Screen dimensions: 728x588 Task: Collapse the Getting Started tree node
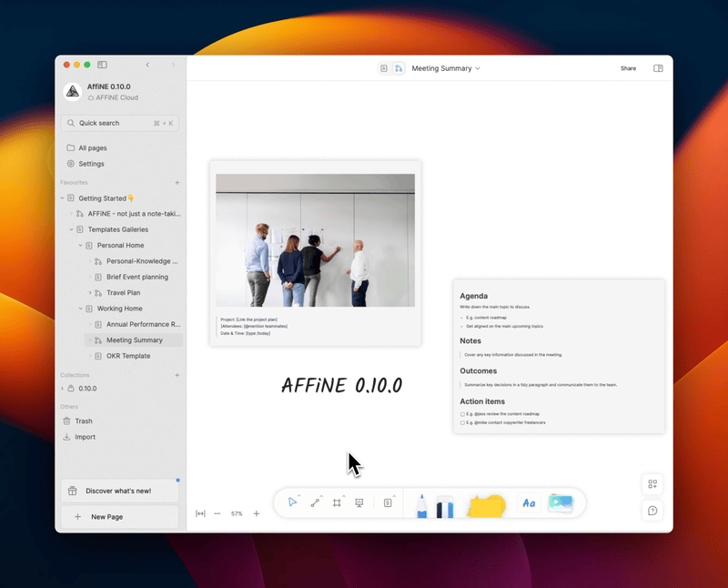tap(62, 198)
